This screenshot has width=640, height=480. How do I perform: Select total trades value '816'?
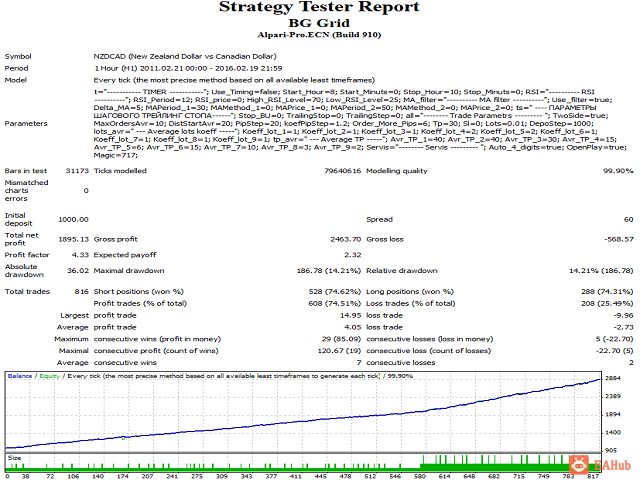click(82, 291)
